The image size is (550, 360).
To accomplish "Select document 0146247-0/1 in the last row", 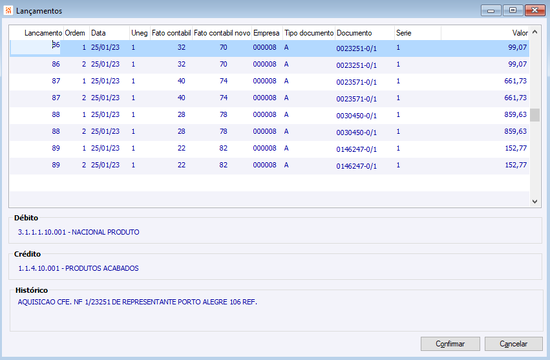I will (x=356, y=166).
